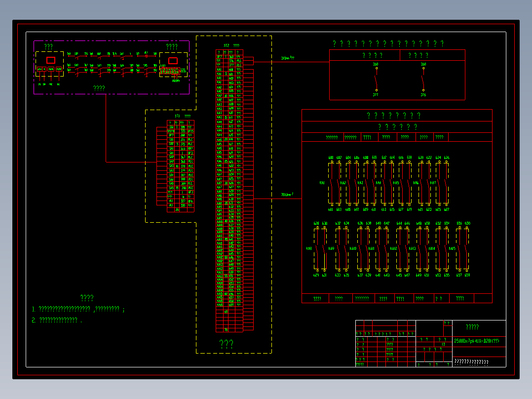The height and width of the screenshot is (399, 532).
Task: Pick terminal number 659 below the KA15 contact
Action: pos(467,276)
